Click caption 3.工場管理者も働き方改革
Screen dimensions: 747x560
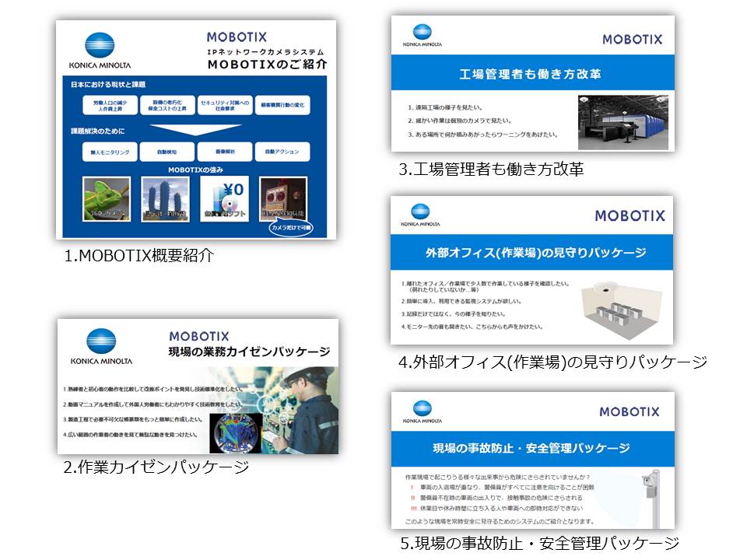491,170
